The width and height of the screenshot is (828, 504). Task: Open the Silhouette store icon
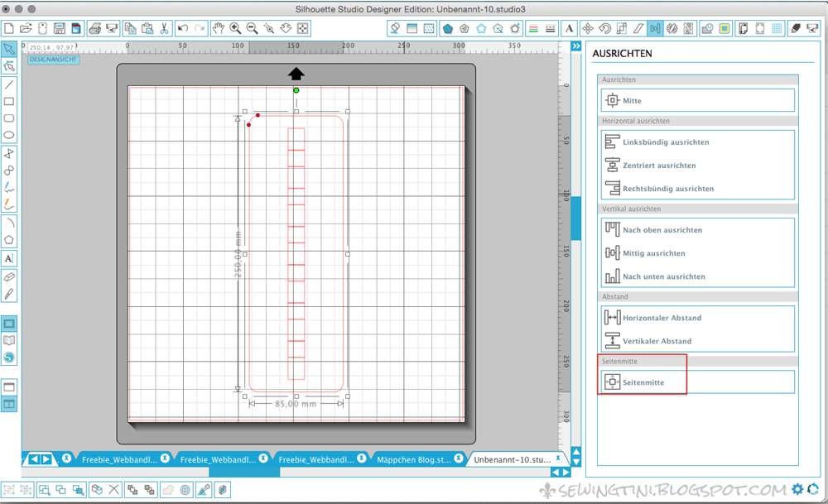click(x=9, y=358)
